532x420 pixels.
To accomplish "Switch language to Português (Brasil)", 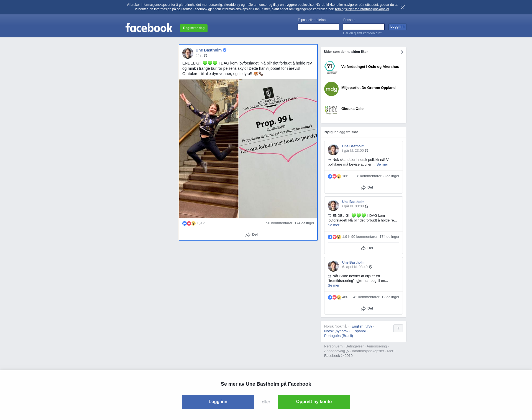I will click(339, 336).
